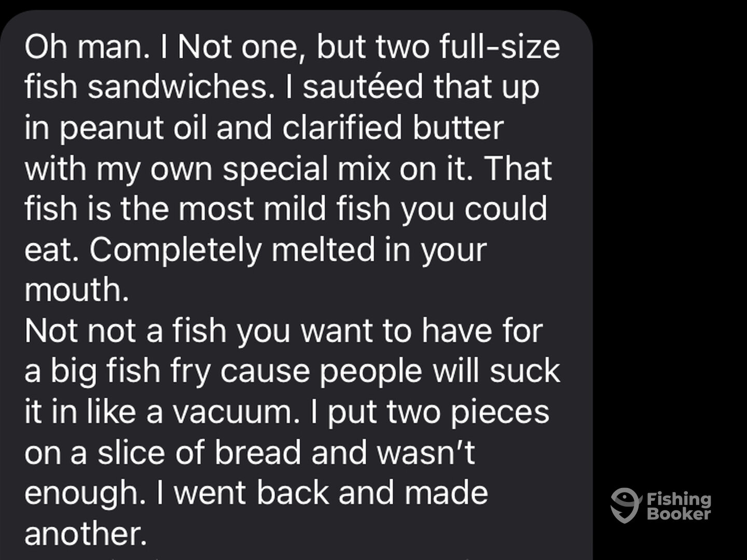Click the FishingBooker watermark text
The height and width of the screenshot is (560, 747).
click(679, 506)
